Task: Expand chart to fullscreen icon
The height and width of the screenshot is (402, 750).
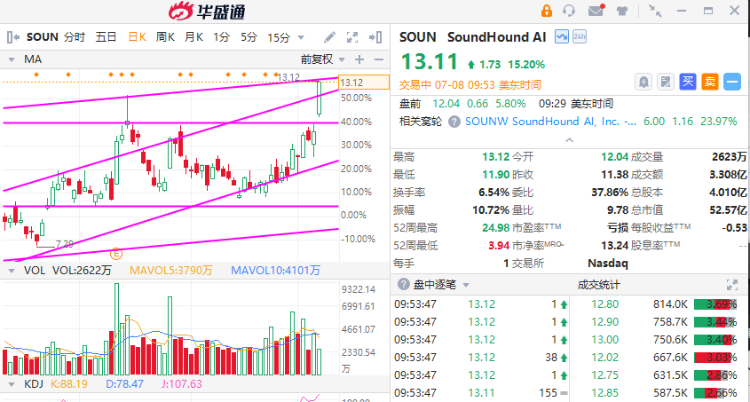Action: click(353, 37)
